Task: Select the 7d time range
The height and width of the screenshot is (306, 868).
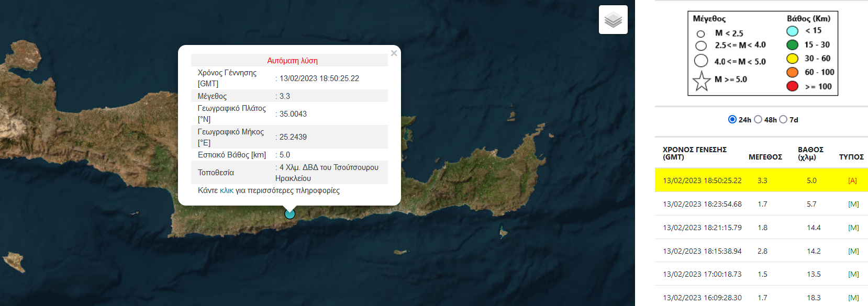Action: [783, 120]
